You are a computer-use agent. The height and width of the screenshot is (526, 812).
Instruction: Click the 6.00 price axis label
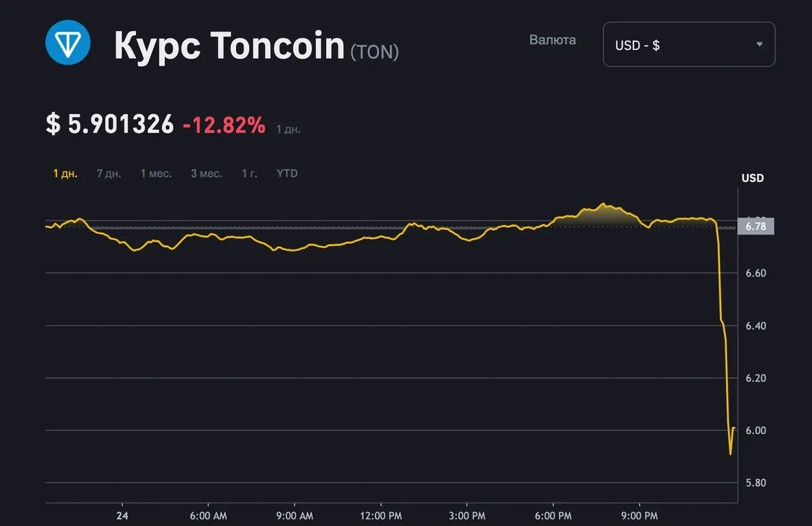click(x=755, y=431)
